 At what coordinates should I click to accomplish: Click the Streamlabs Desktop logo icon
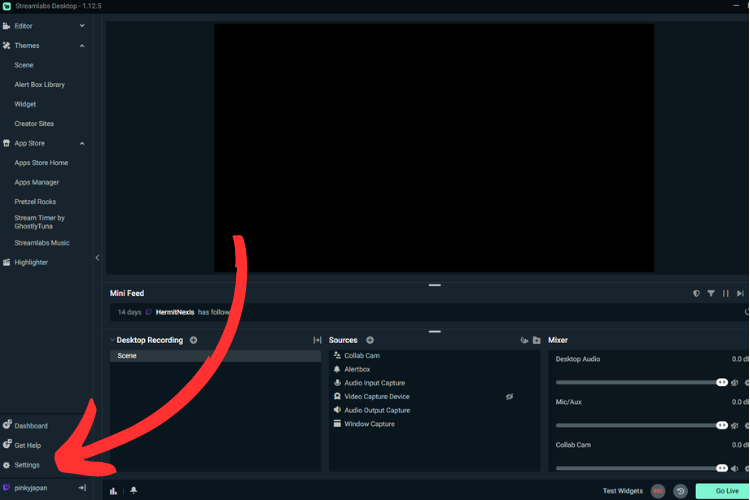pyautogui.click(x=7, y=6)
